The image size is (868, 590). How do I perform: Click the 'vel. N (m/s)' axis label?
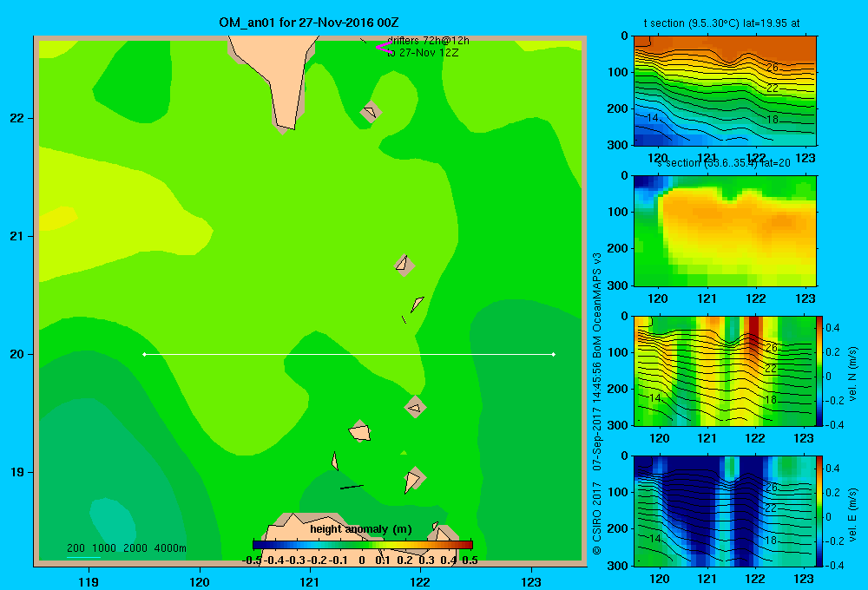pyautogui.click(x=853, y=374)
